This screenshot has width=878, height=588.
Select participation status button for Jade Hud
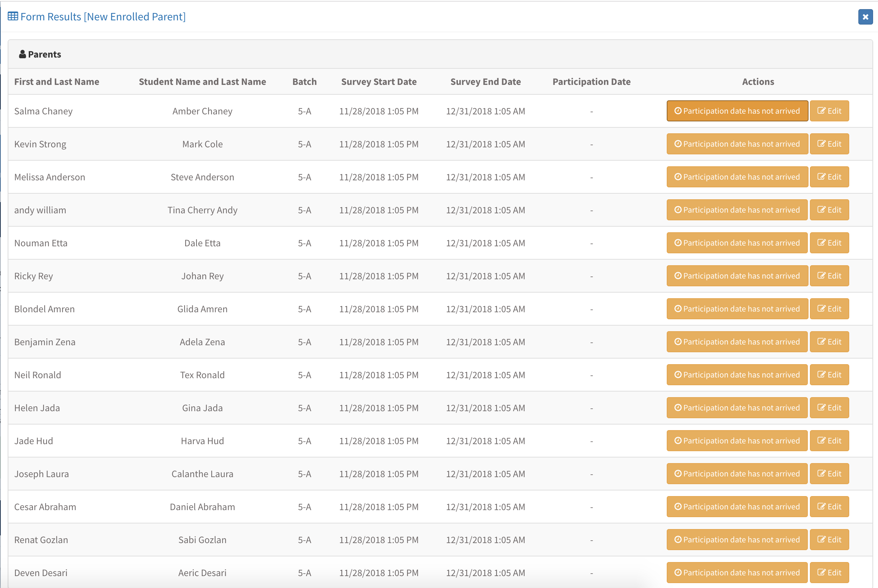tap(737, 441)
